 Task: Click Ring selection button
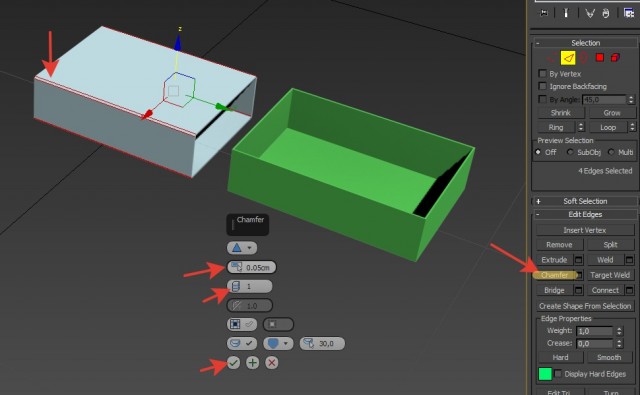(x=556, y=127)
